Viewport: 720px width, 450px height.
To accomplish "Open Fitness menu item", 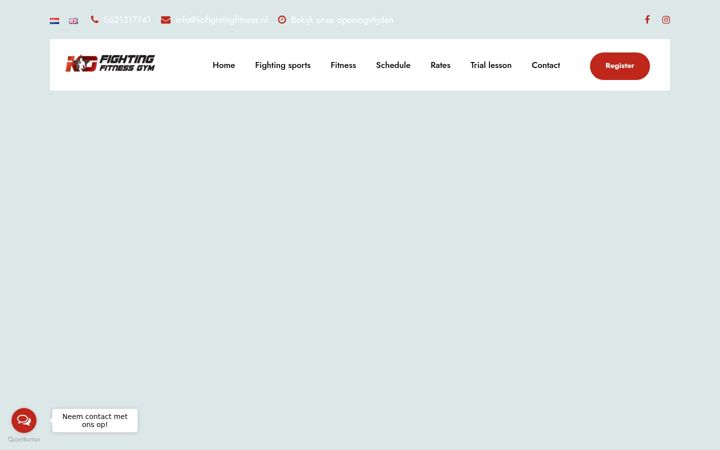I will click(x=343, y=65).
